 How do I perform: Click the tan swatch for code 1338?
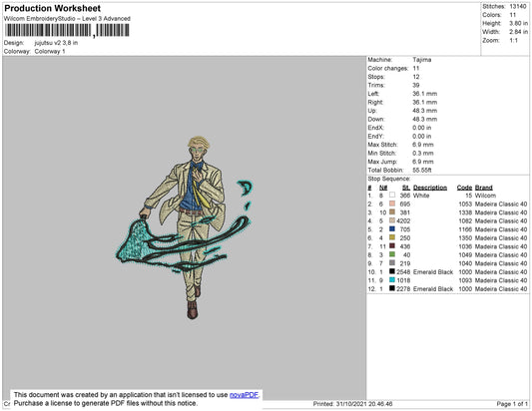(392, 211)
